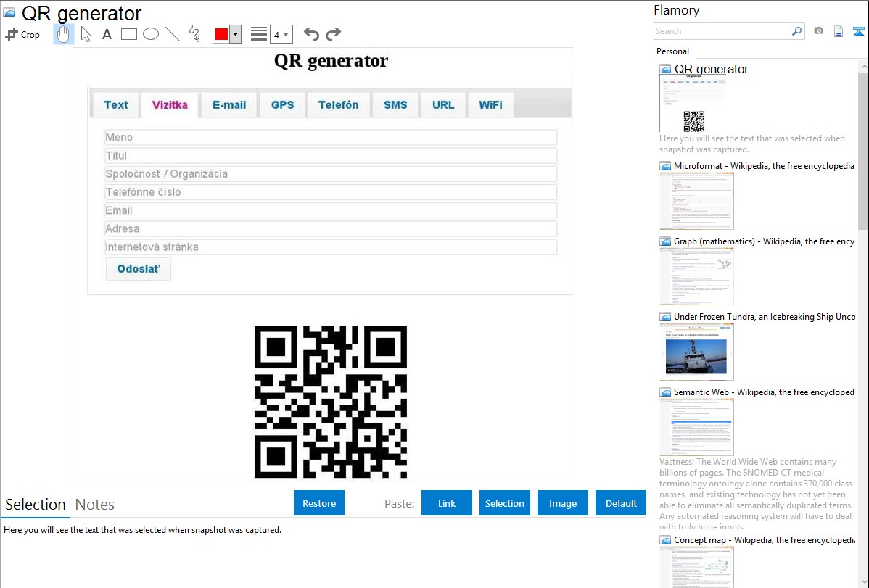Open the URL tab
Viewport: 869px width, 588px height.
click(443, 104)
